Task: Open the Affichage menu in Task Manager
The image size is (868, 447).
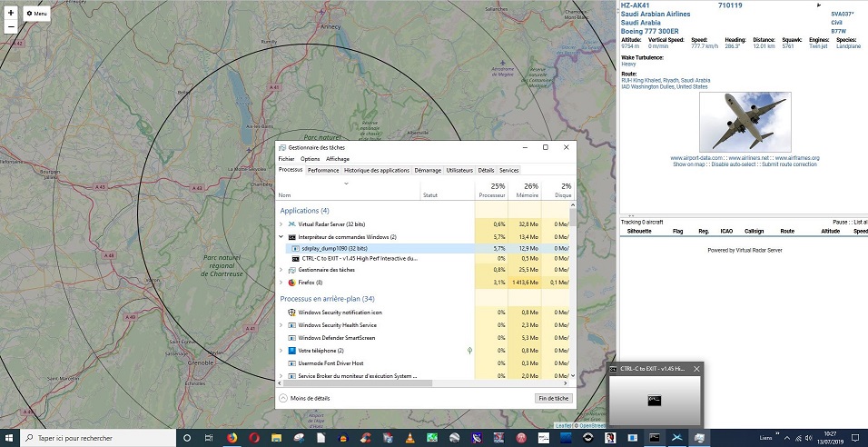Action: pos(337,159)
